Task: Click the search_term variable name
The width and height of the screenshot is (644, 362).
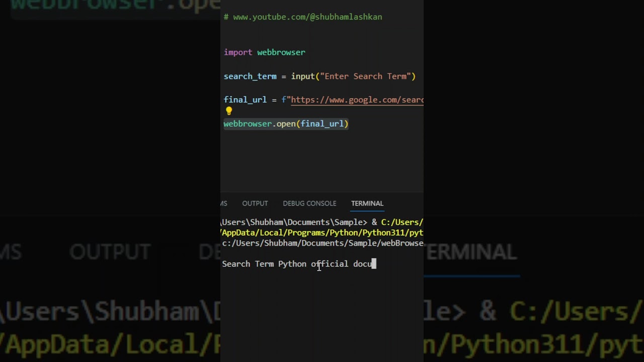Action: pos(250,76)
